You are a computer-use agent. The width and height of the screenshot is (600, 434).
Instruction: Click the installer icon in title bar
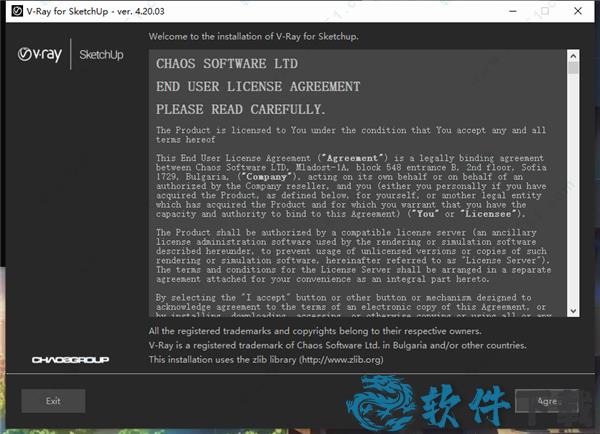pyautogui.click(x=13, y=11)
